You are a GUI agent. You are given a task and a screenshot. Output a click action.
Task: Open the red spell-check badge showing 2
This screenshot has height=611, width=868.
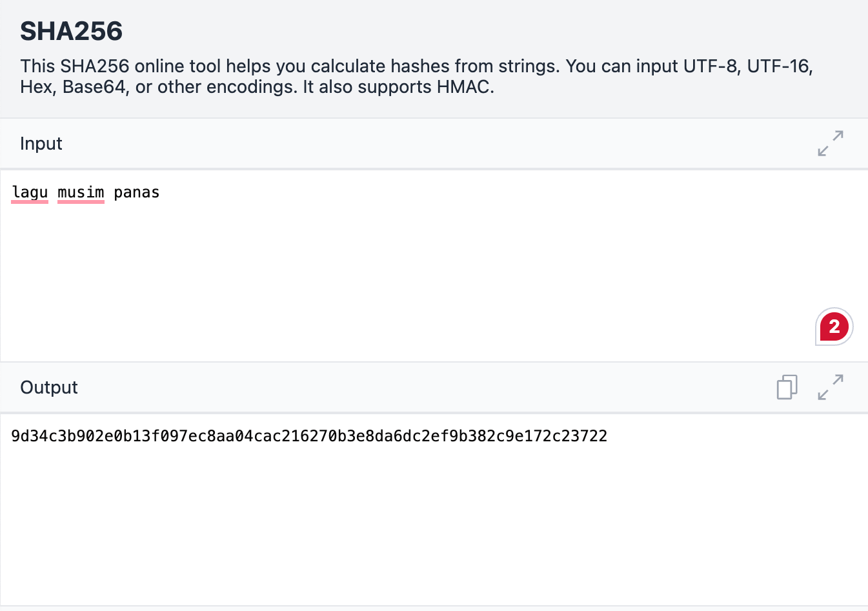[x=834, y=326]
